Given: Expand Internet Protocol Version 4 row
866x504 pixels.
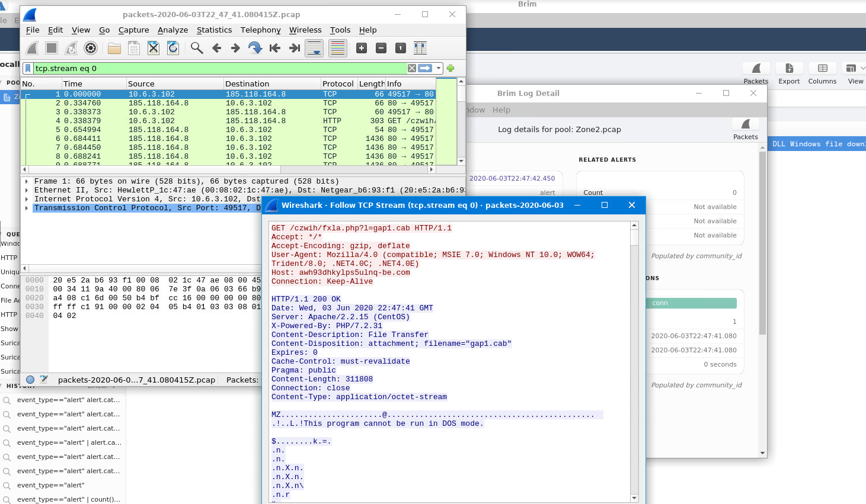Looking at the screenshot, I should tap(27, 199).
